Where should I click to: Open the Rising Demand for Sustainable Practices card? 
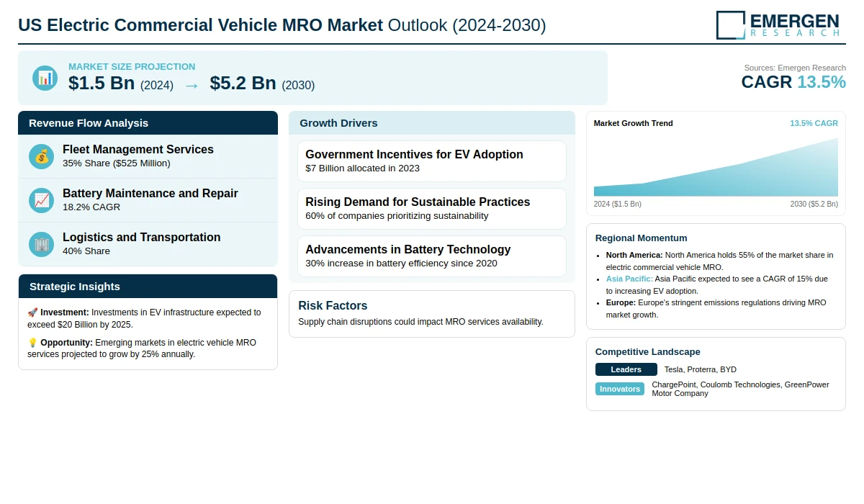tap(432, 209)
